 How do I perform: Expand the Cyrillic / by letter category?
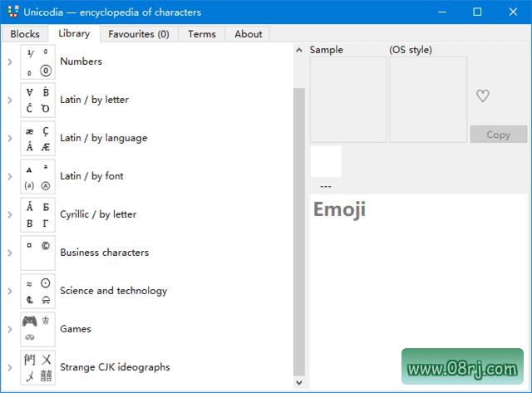(10, 214)
